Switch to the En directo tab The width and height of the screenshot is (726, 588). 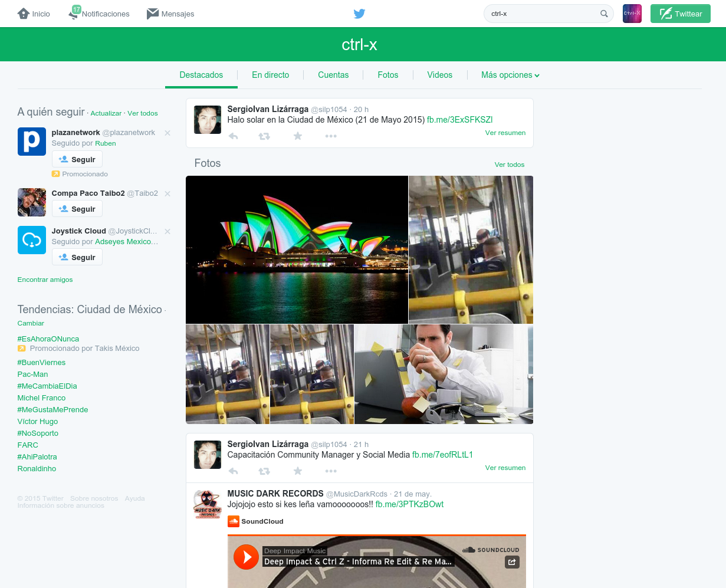point(270,75)
